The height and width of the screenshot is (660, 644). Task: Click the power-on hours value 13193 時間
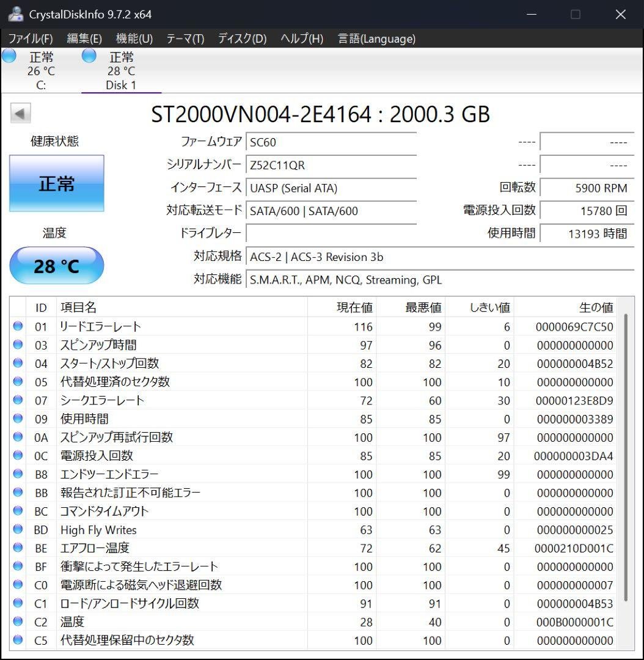pos(587,233)
